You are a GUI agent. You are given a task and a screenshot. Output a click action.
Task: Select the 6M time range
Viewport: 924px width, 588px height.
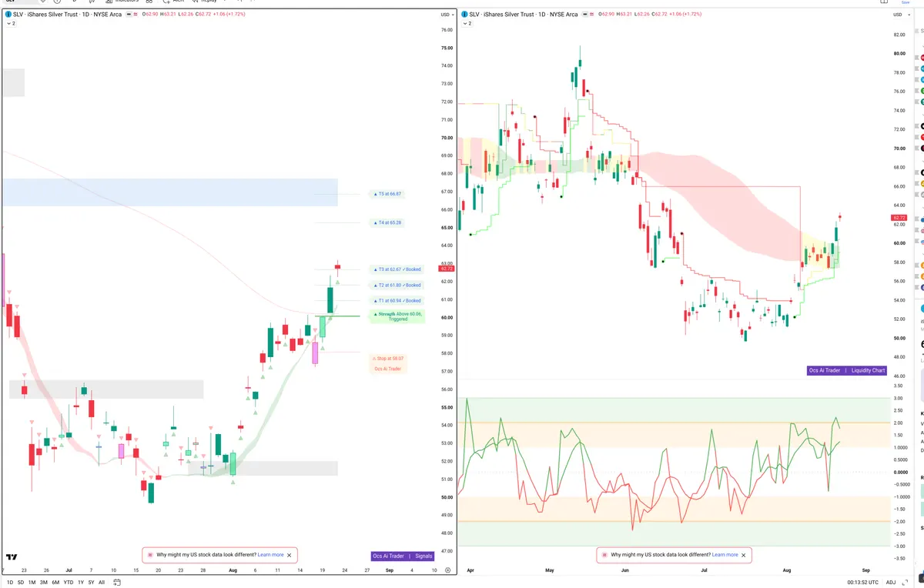click(55, 583)
